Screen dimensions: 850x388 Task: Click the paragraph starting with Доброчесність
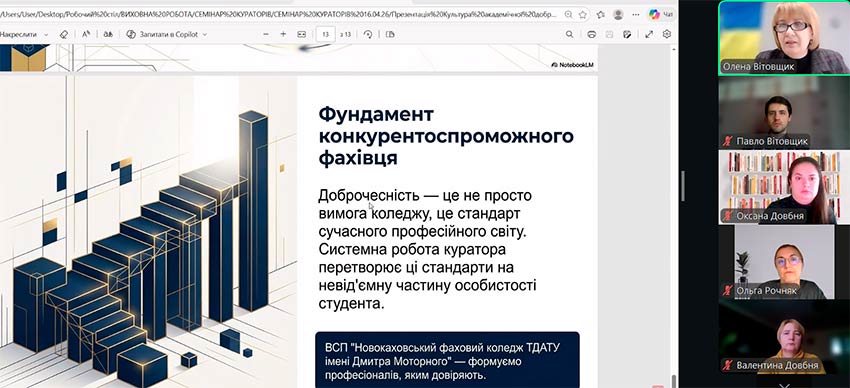[427, 249]
